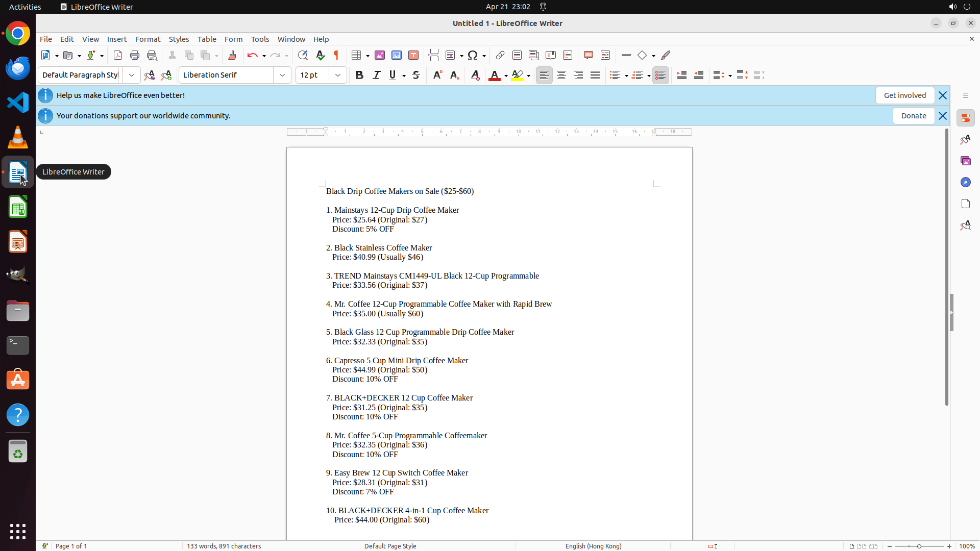Expand the font size dropdown

(x=338, y=75)
